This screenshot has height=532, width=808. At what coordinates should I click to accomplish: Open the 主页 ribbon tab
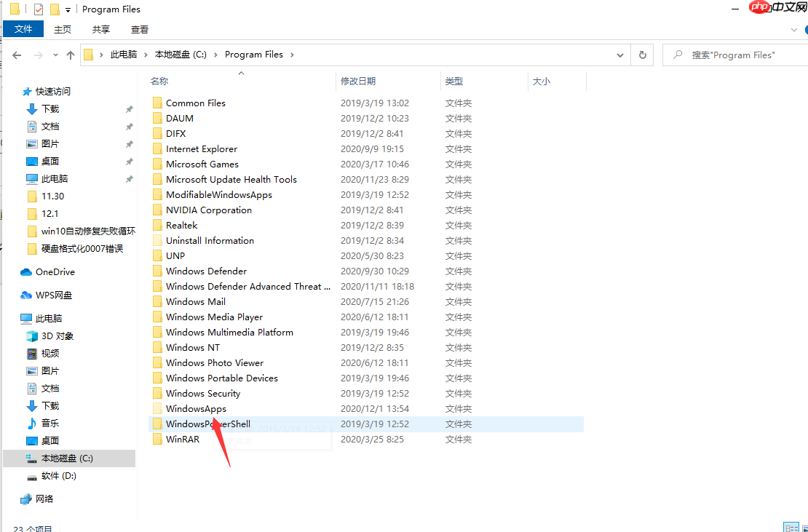63,29
